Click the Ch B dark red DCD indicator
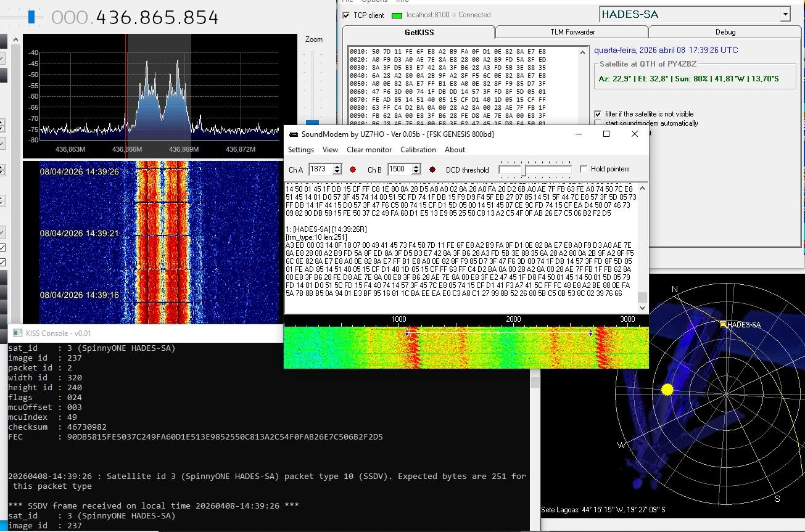Image resolution: width=805 pixels, height=532 pixels. [x=432, y=170]
